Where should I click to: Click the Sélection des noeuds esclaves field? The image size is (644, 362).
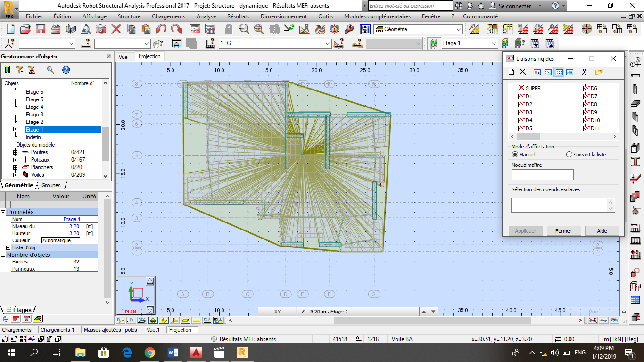coord(563,205)
